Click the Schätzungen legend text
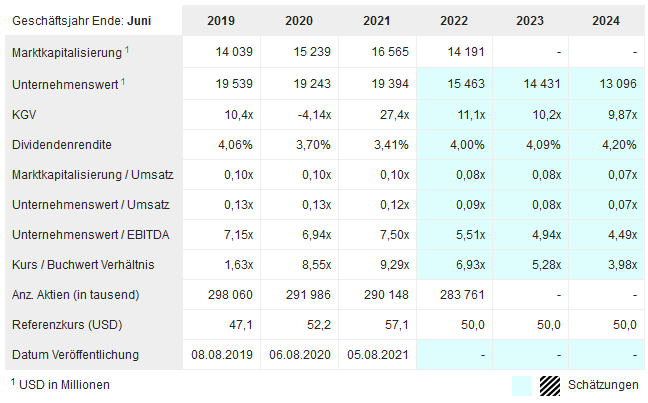The width and height of the screenshot is (648, 403). coord(603,386)
